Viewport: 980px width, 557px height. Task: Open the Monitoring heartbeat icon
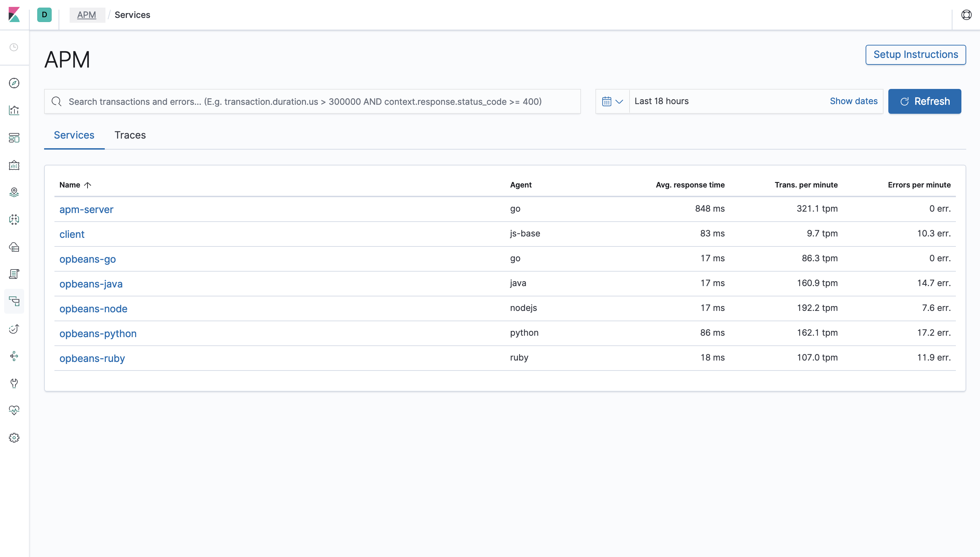[14, 410]
